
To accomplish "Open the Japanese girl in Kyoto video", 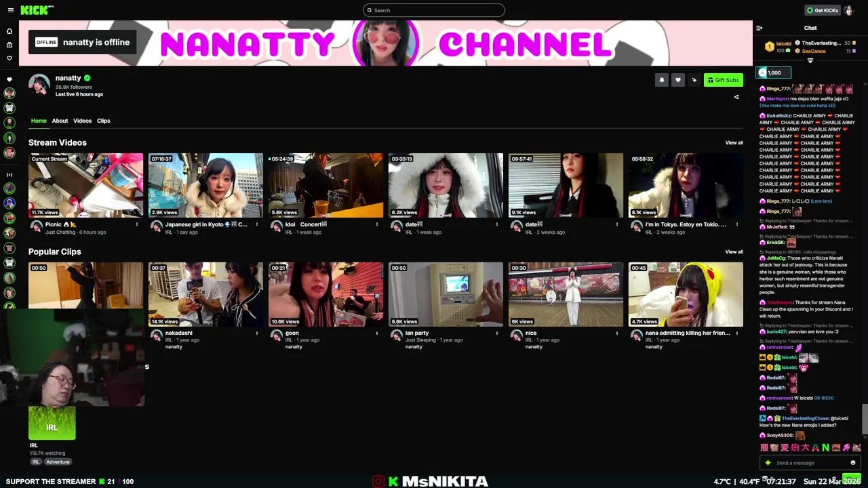I will (x=205, y=185).
